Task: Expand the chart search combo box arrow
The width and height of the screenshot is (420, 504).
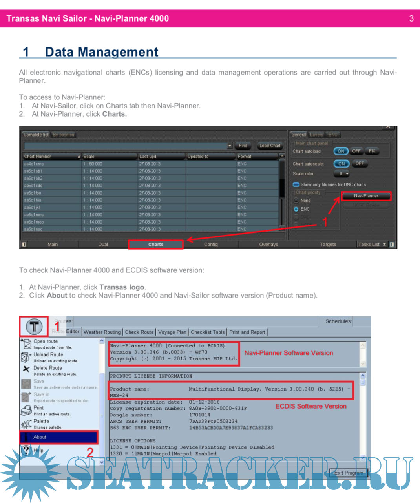Action: click(230, 146)
